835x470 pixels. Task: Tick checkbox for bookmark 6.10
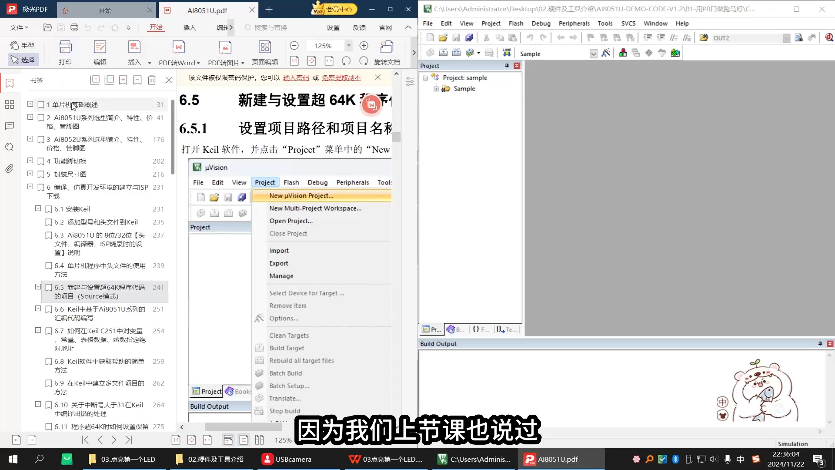click(x=48, y=405)
